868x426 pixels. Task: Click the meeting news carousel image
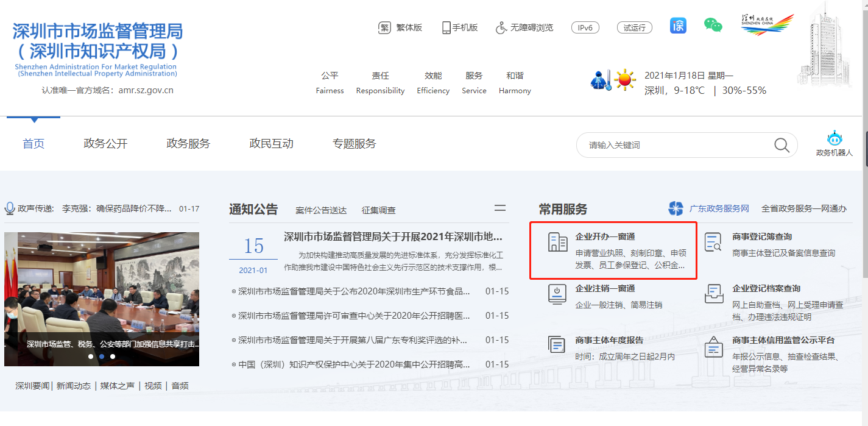[102, 286]
